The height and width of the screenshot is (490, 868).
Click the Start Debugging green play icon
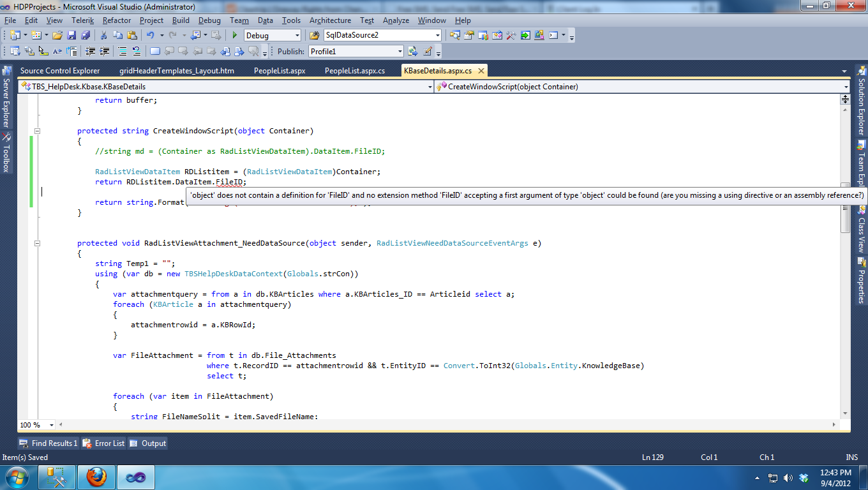(235, 36)
